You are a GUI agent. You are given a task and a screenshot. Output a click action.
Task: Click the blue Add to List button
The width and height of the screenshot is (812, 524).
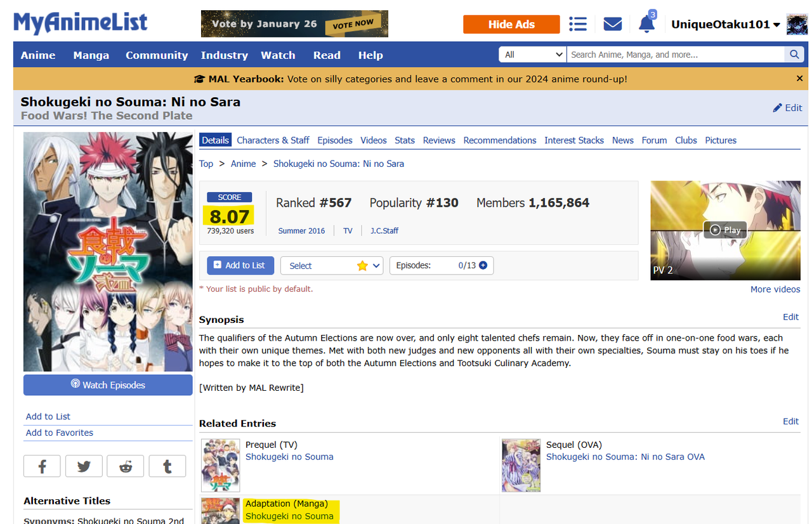click(240, 265)
